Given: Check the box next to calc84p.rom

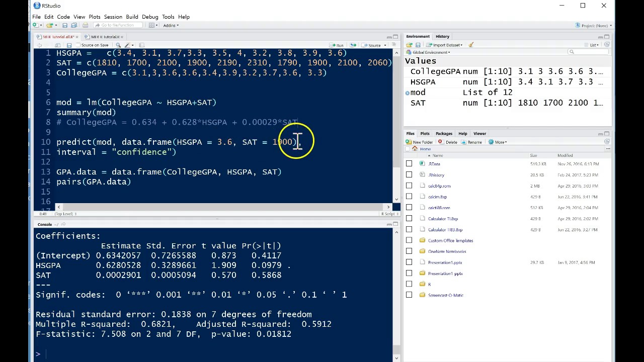Looking at the screenshot, I should (x=409, y=186).
